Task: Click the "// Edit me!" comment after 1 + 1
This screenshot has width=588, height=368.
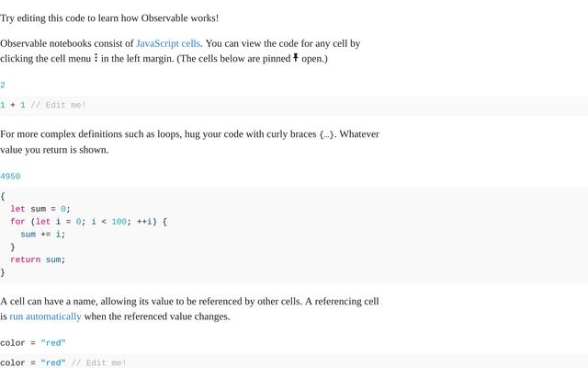Action: click(x=58, y=105)
